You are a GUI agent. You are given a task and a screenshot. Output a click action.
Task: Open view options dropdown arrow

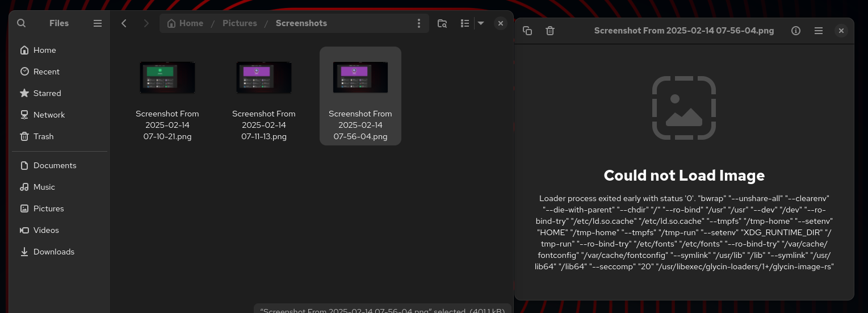click(x=481, y=23)
